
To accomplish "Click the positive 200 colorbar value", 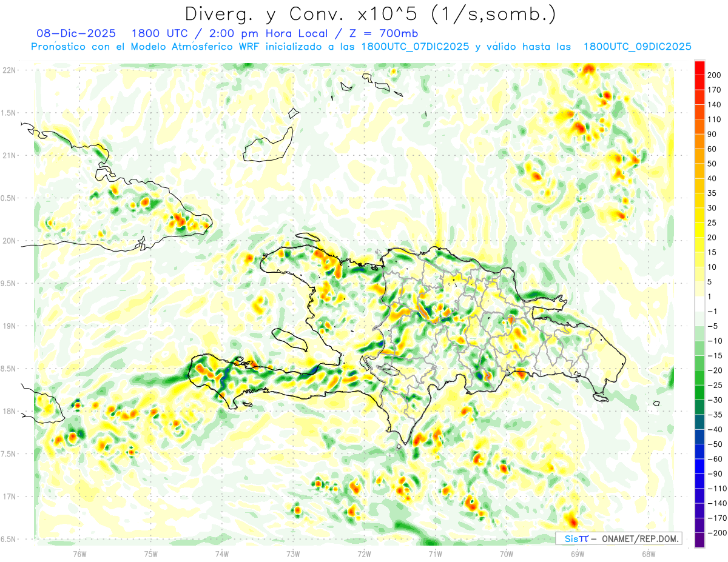I will tap(715, 75).
